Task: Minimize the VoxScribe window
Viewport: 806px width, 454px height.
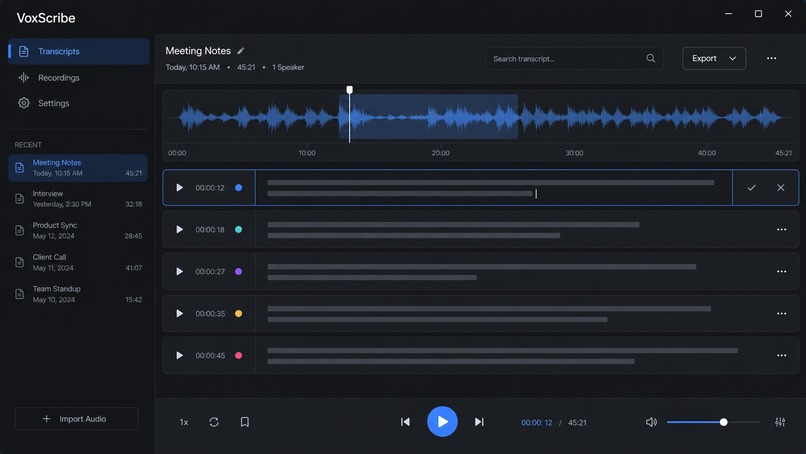Action: click(728, 14)
